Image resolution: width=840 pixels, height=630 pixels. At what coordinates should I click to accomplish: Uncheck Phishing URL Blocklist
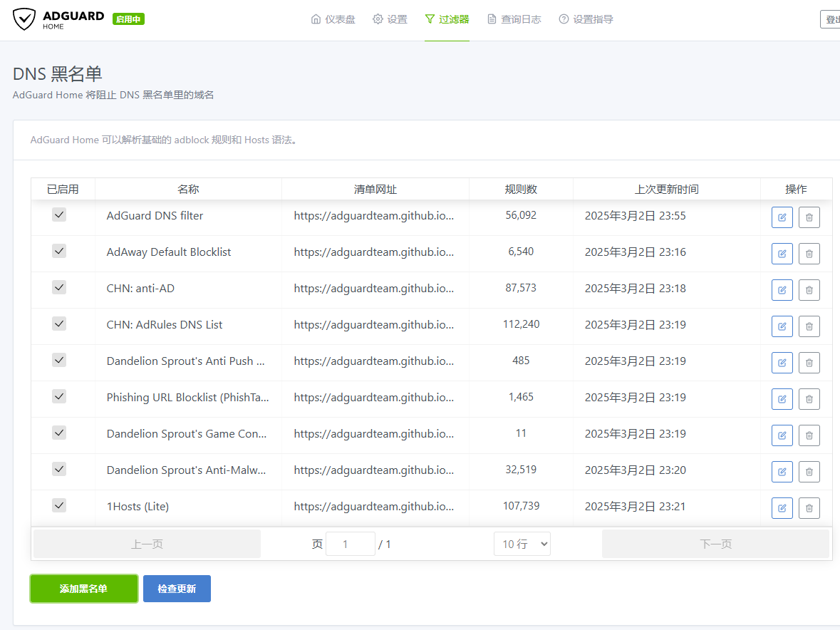click(x=59, y=396)
